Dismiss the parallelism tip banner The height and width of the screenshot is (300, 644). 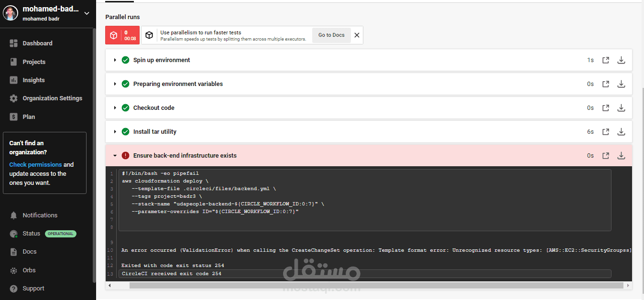click(357, 35)
